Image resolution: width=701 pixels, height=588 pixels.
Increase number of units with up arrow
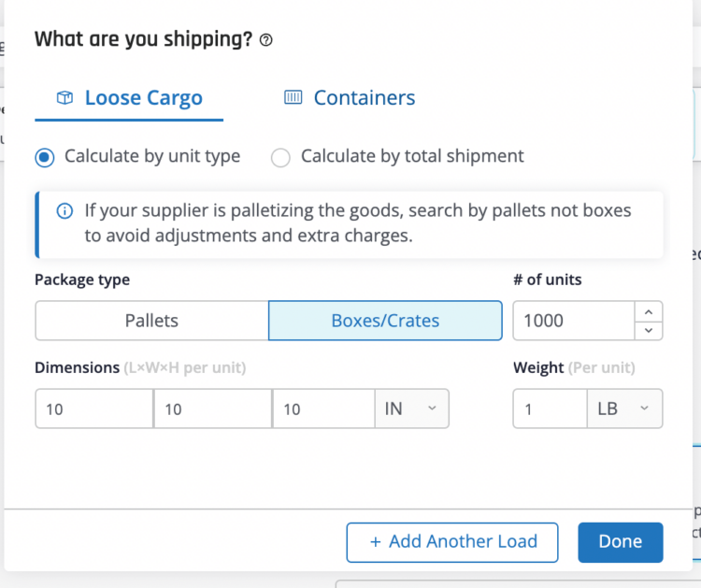(649, 311)
